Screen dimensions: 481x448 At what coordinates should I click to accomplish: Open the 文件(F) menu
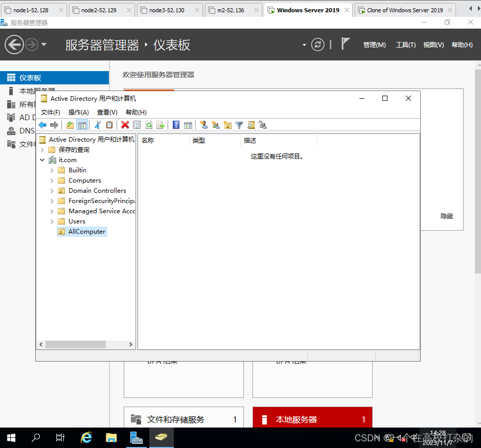pyautogui.click(x=50, y=113)
